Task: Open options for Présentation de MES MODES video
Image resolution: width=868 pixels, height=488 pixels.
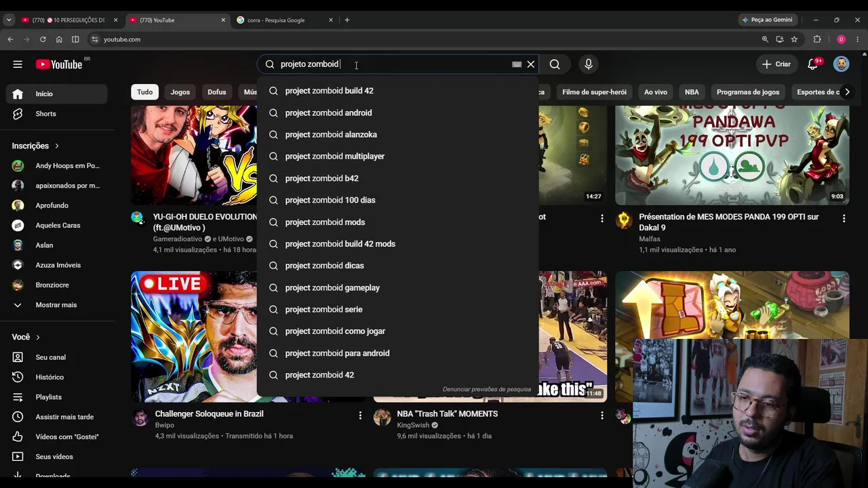Action: click(844, 218)
